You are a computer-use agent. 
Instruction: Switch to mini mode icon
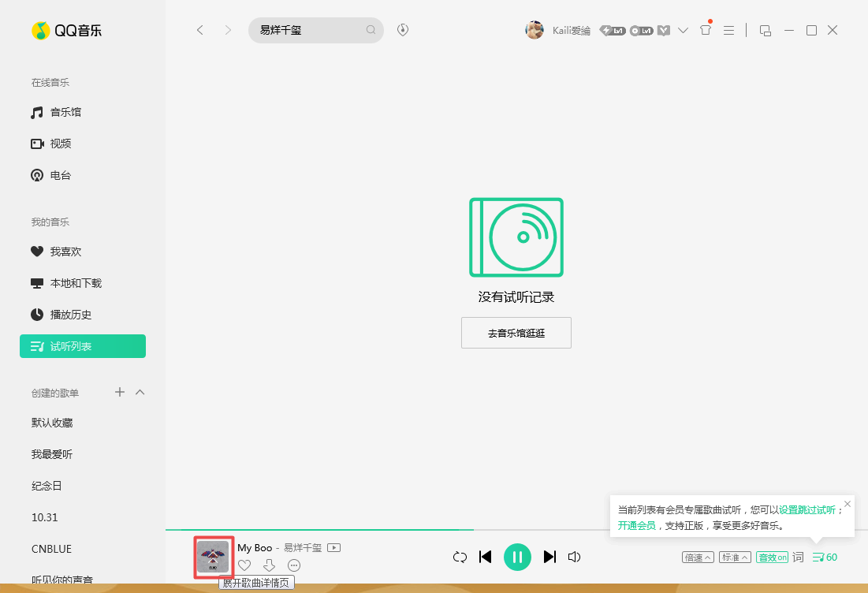(766, 31)
